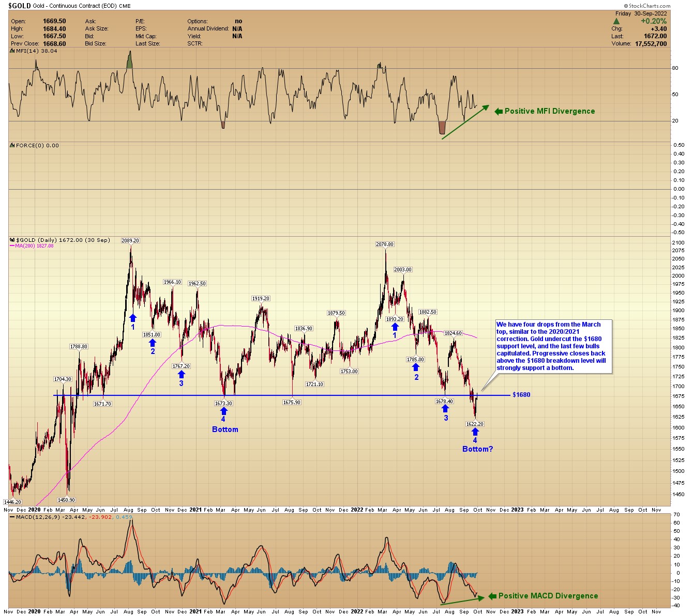The width and height of the screenshot is (693, 616).
Task: Click the 1446.20 price label
Action: pos(12,502)
